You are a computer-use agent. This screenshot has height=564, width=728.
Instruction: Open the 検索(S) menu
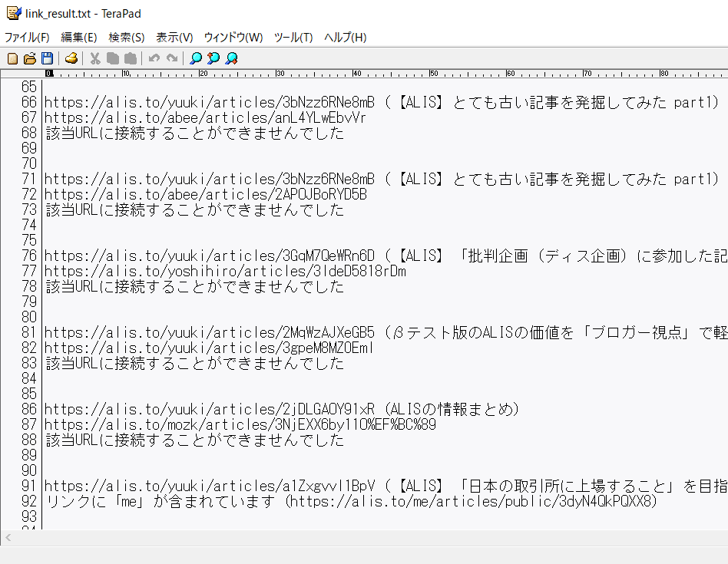click(127, 37)
